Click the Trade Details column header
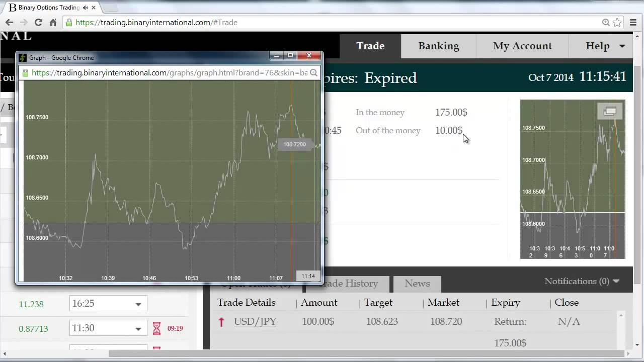 pyautogui.click(x=247, y=303)
